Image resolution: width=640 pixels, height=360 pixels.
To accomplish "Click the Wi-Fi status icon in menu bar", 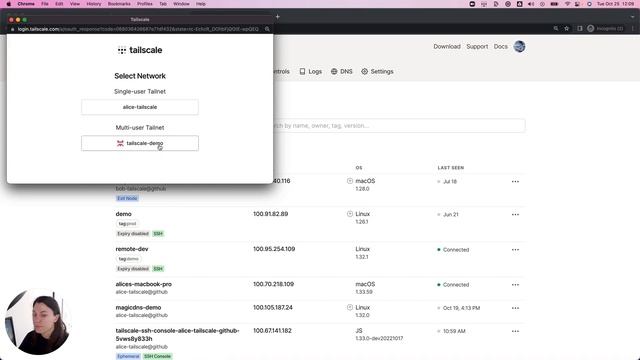I will click(x=567, y=4).
